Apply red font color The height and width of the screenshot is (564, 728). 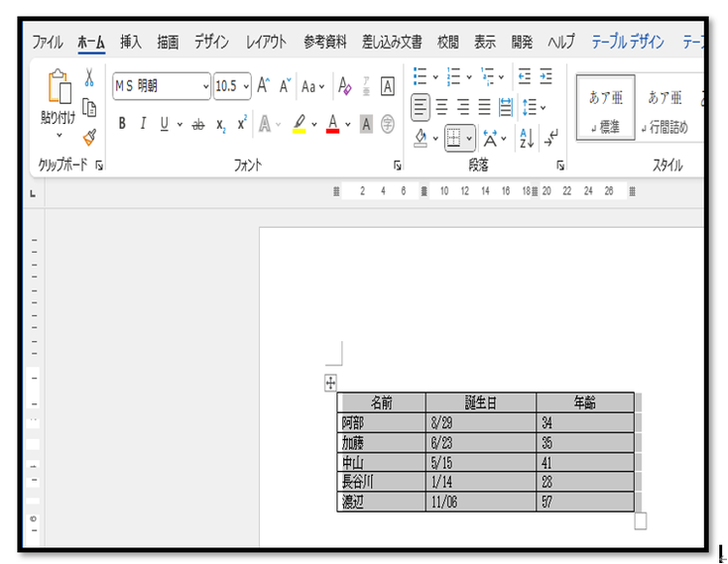tap(333, 124)
